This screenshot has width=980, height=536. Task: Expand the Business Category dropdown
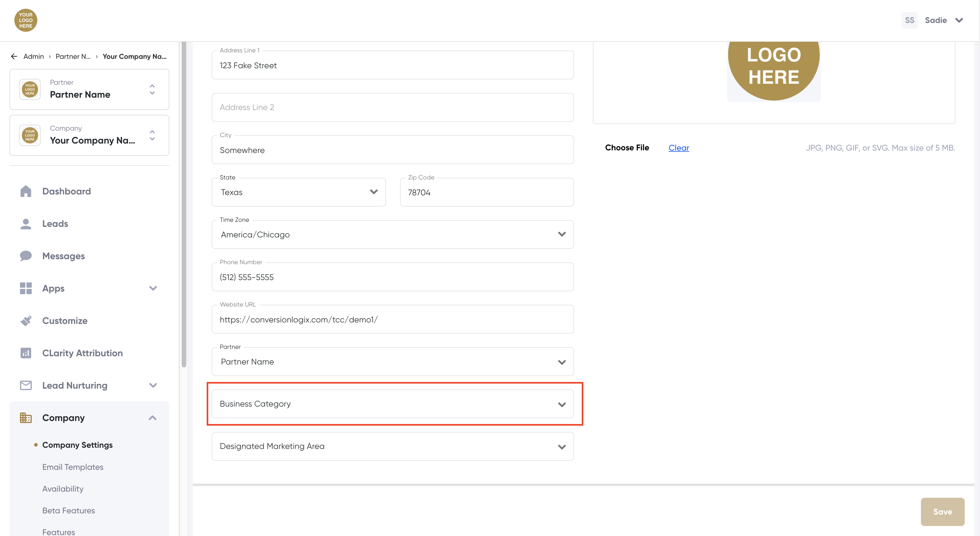392,404
